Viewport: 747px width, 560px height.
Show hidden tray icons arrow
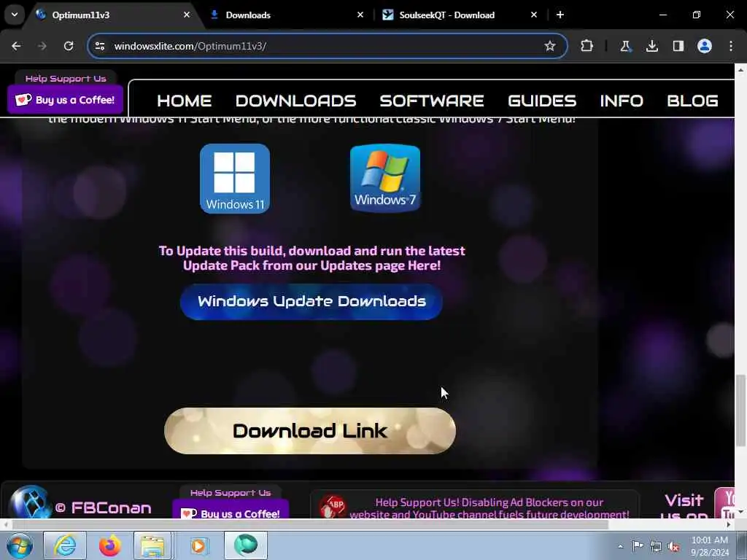620,546
